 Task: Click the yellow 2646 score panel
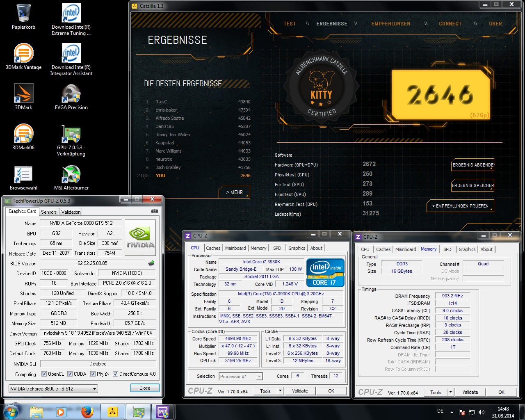pos(441,94)
